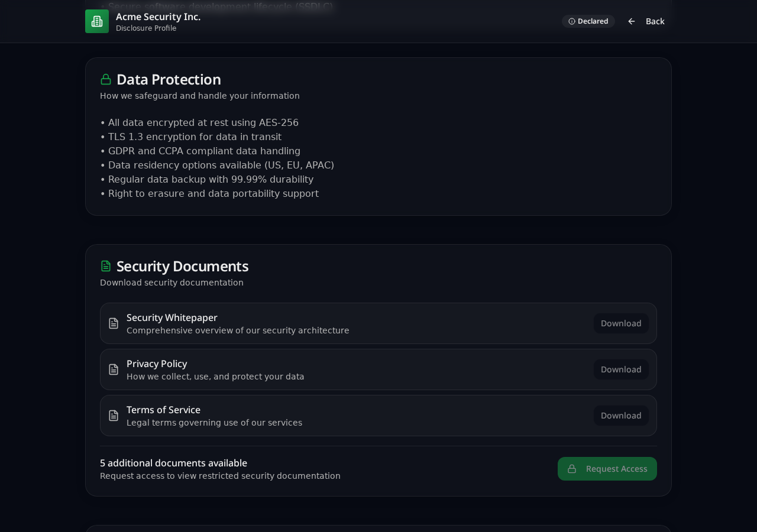Request Access to restricted documents

click(607, 469)
